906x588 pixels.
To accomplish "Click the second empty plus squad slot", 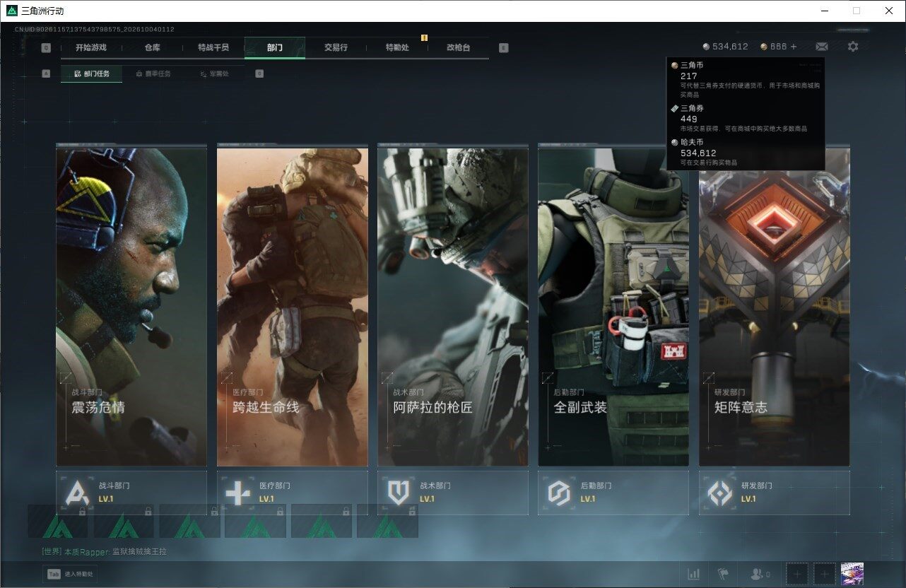I will point(824,574).
